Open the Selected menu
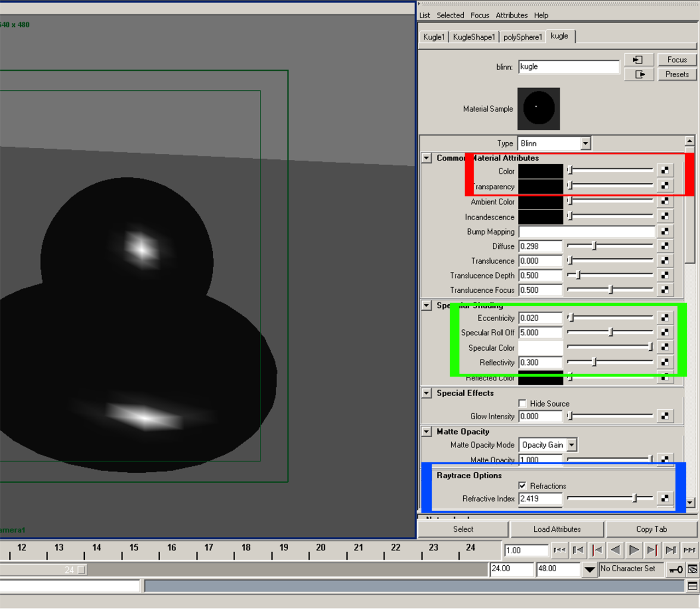This screenshot has height=609, width=700. [x=450, y=15]
